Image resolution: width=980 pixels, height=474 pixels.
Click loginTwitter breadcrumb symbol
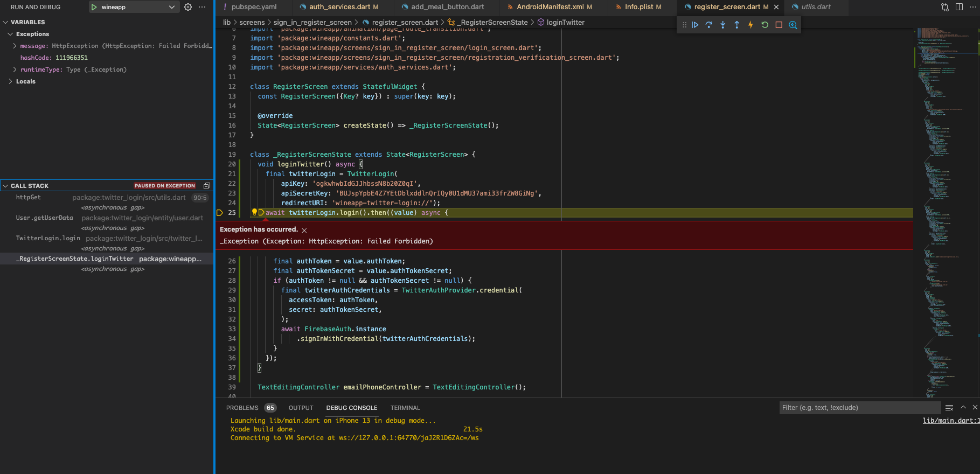click(x=561, y=22)
